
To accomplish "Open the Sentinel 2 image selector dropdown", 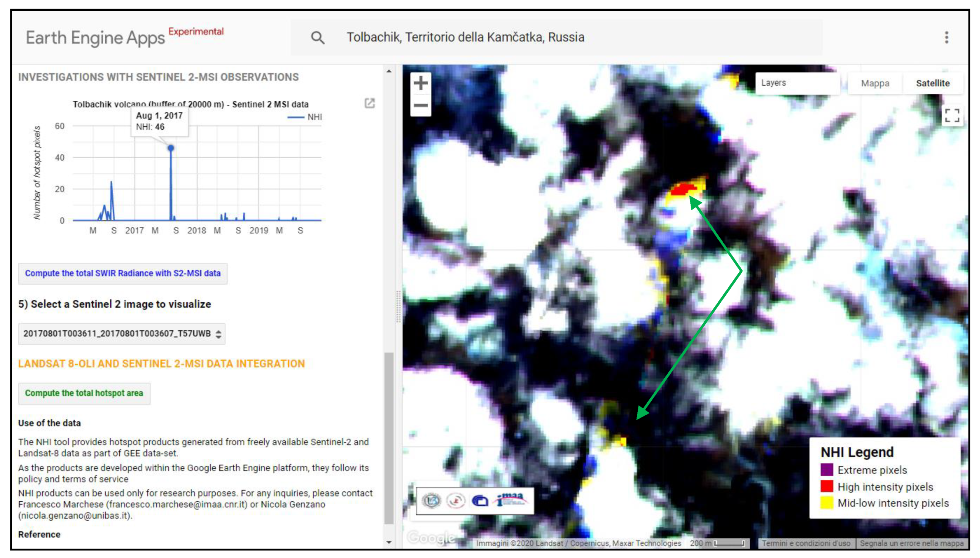I will click(x=121, y=333).
